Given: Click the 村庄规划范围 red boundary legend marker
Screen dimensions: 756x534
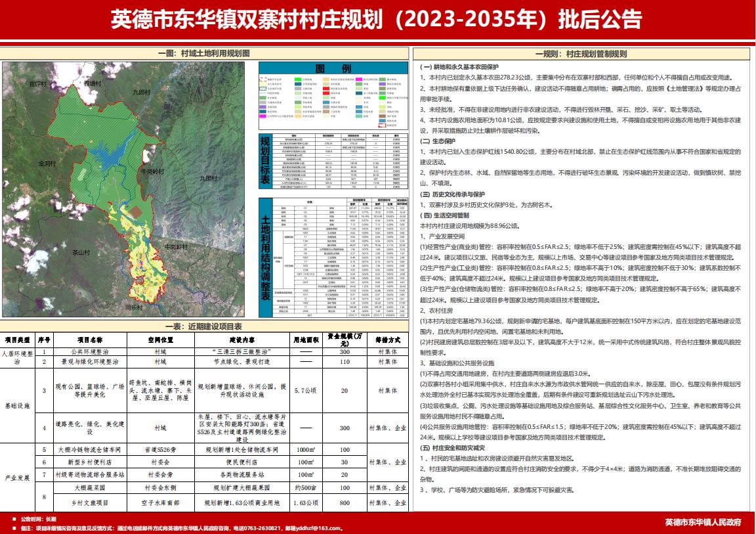Looking at the screenshot, I should 382,125.
